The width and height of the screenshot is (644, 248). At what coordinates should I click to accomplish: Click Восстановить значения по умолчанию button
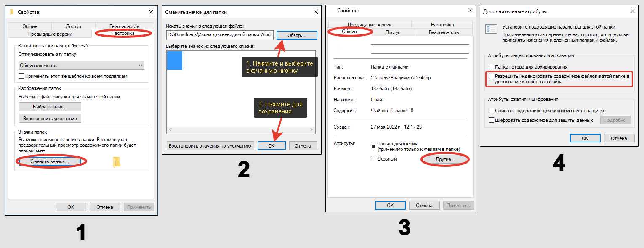(210, 146)
